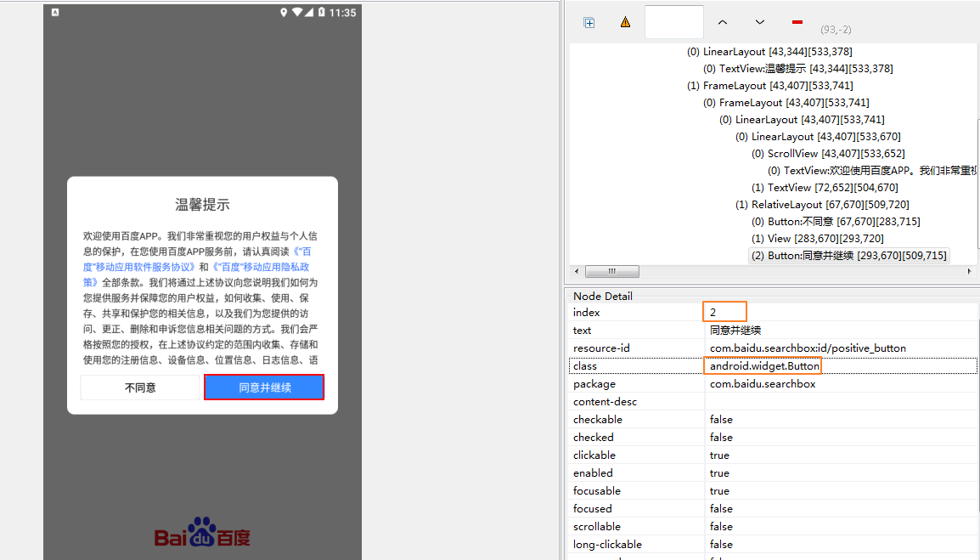Click the previous match up arrow
Image resolution: width=980 pixels, height=560 pixels.
pyautogui.click(x=723, y=22)
